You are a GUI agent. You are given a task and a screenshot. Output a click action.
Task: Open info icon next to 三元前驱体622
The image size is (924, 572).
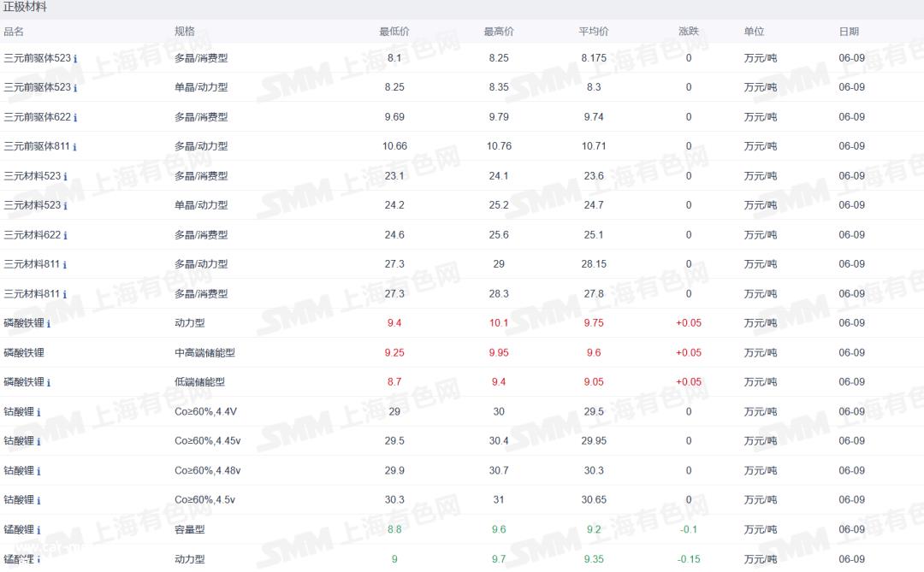(74, 118)
